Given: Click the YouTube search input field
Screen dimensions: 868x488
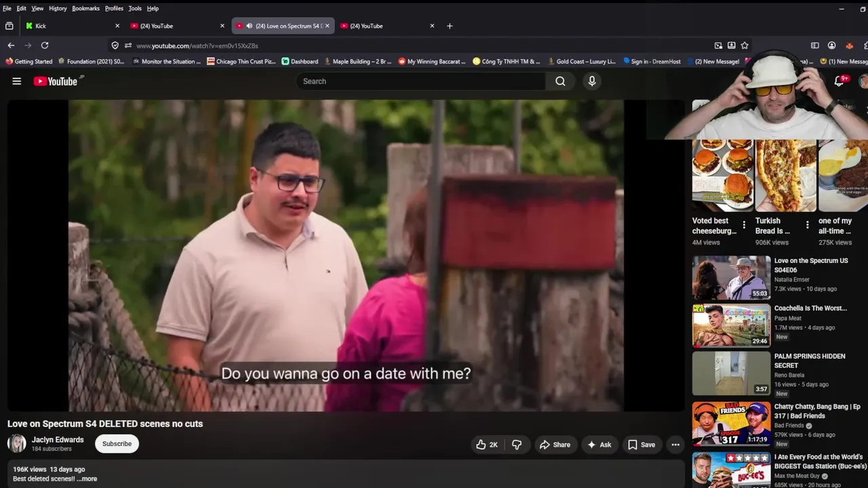Looking at the screenshot, I should tap(420, 81).
